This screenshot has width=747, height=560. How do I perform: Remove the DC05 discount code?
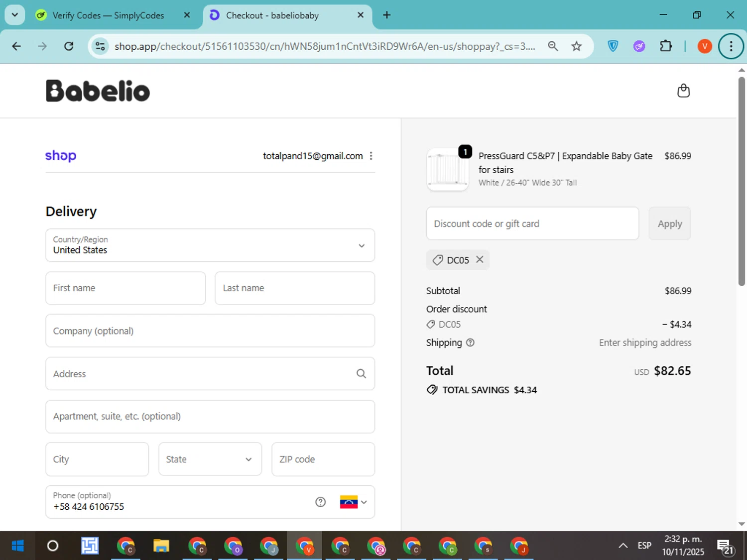pyautogui.click(x=480, y=259)
